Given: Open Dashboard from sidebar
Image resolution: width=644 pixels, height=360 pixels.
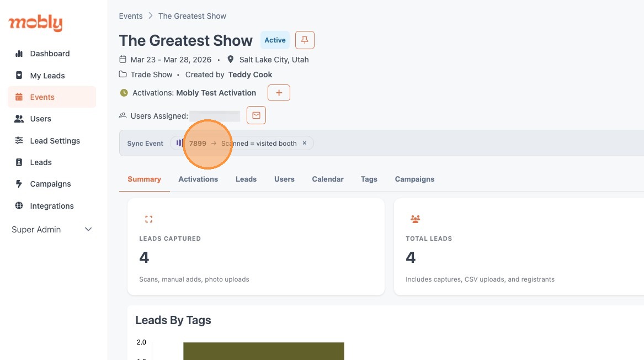Looking at the screenshot, I should point(50,54).
